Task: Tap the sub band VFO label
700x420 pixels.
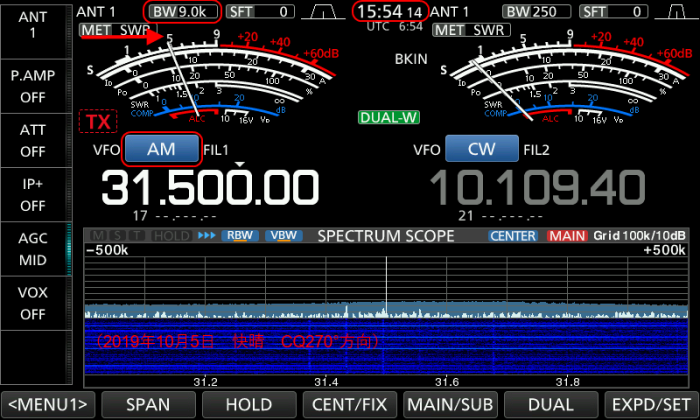Action: tap(427, 150)
